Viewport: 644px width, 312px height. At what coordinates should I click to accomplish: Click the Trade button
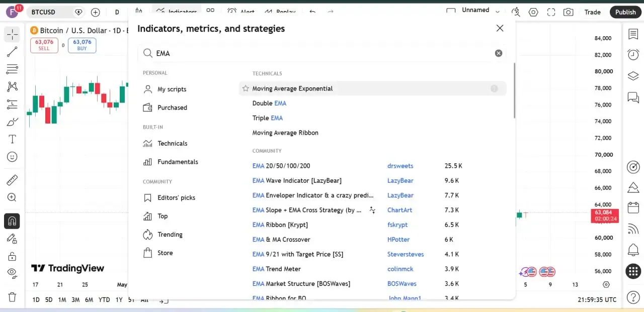click(592, 12)
